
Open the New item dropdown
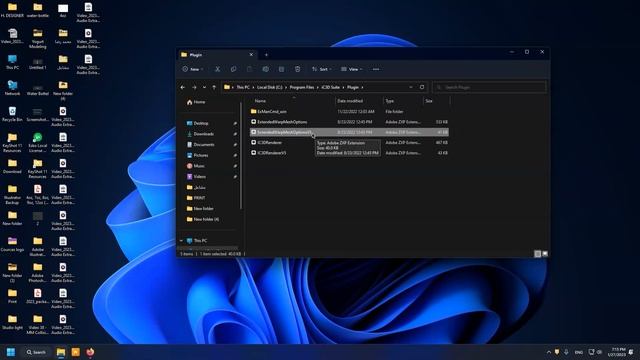pos(193,69)
